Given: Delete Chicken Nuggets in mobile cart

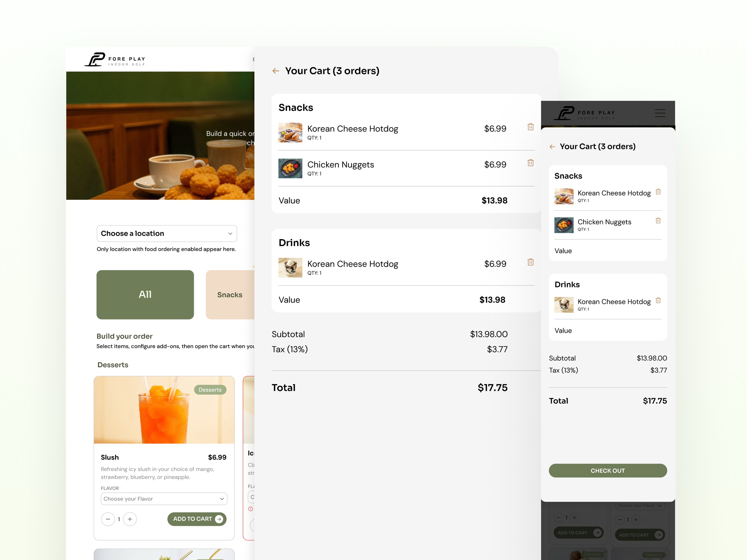Looking at the screenshot, I should coord(658,220).
